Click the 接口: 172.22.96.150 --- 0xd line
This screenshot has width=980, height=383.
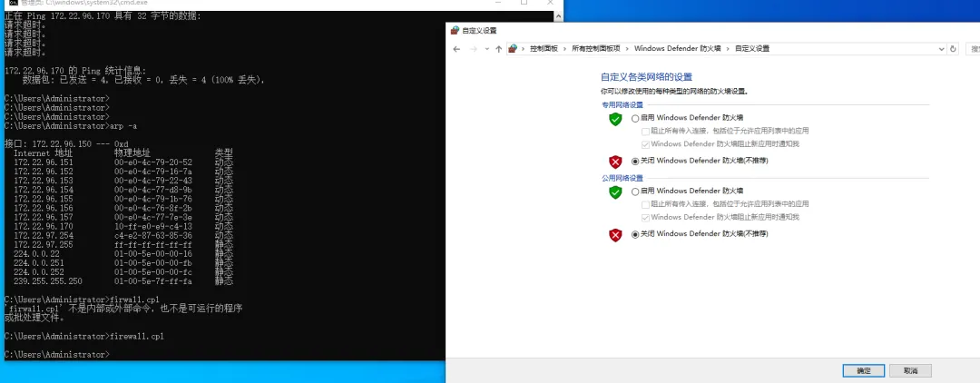[x=66, y=143]
